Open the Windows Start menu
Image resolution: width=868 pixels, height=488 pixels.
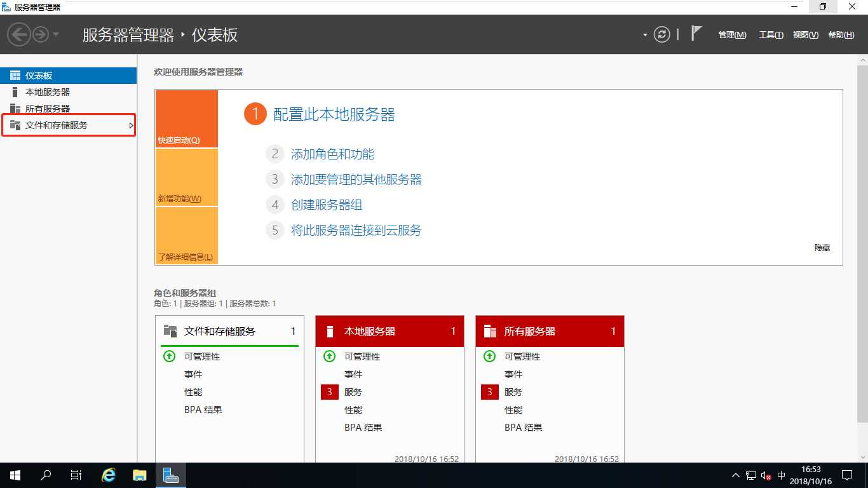pos(15,475)
